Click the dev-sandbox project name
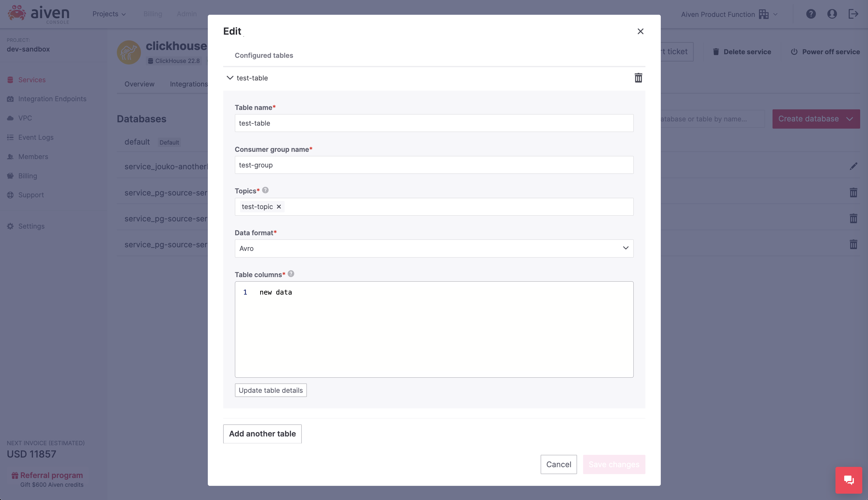868x500 pixels. tap(28, 49)
